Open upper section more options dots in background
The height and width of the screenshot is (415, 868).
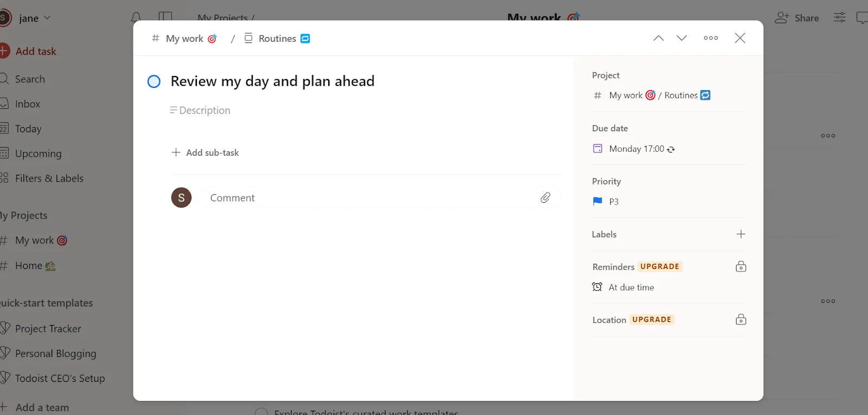click(x=828, y=136)
